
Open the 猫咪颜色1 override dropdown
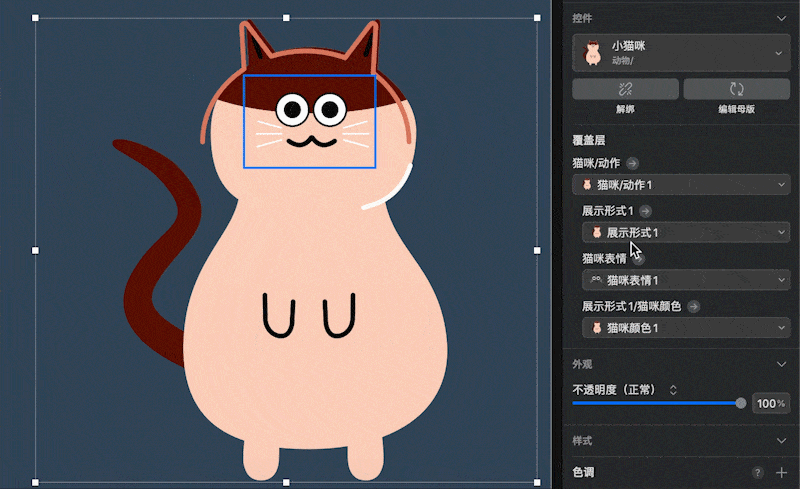pyautogui.click(x=686, y=328)
